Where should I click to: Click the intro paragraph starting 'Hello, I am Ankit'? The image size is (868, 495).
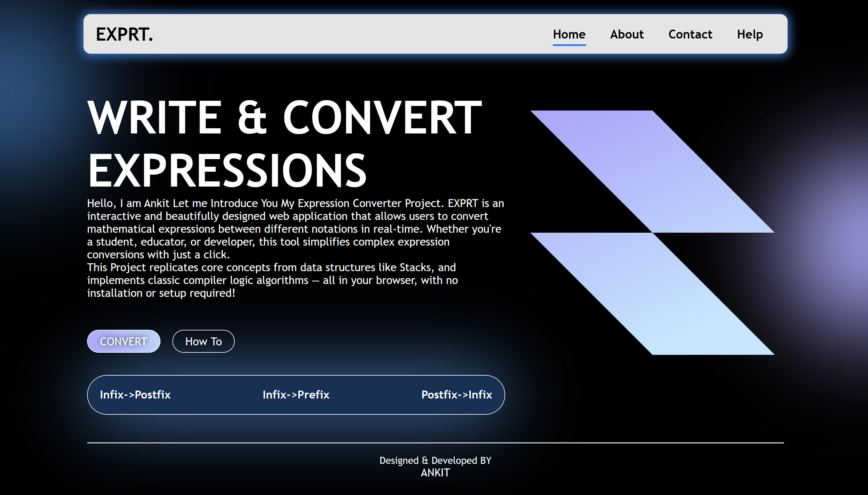coord(295,248)
